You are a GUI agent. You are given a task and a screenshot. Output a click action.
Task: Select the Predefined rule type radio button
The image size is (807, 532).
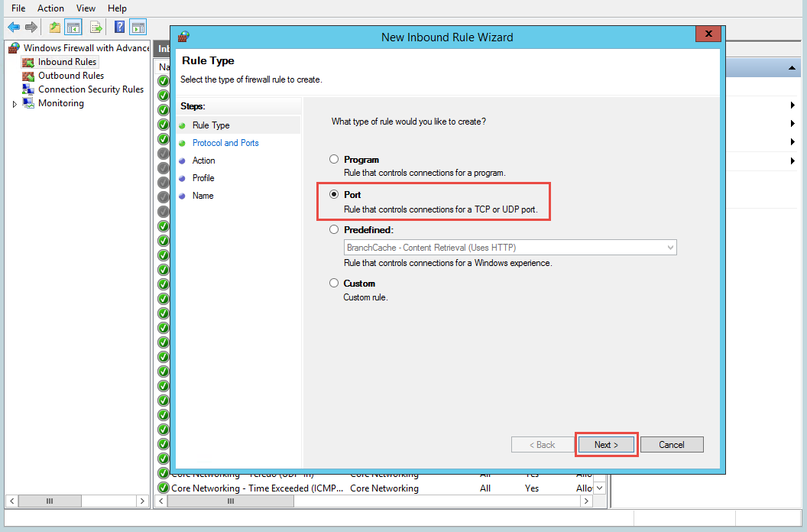point(334,229)
